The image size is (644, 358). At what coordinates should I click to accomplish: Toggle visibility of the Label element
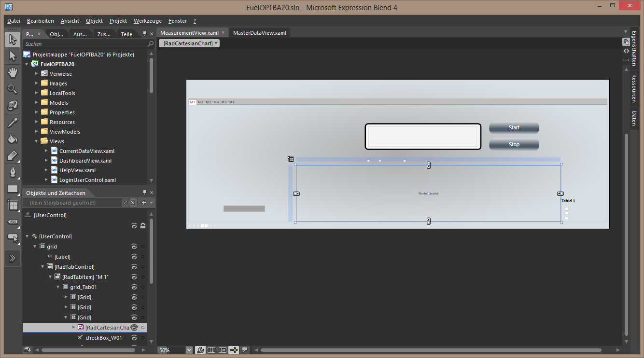click(134, 257)
